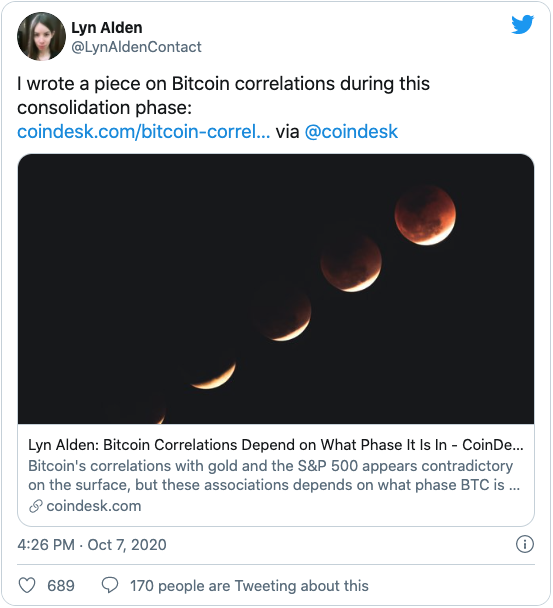Viewport: 553px width, 608px height.
Task: Open the coindesk.com domain label
Action: (x=93, y=506)
